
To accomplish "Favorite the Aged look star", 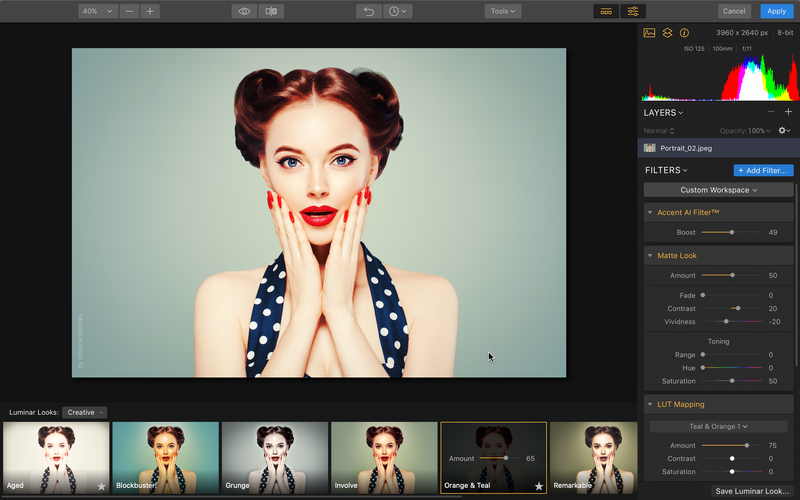I will (102, 486).
